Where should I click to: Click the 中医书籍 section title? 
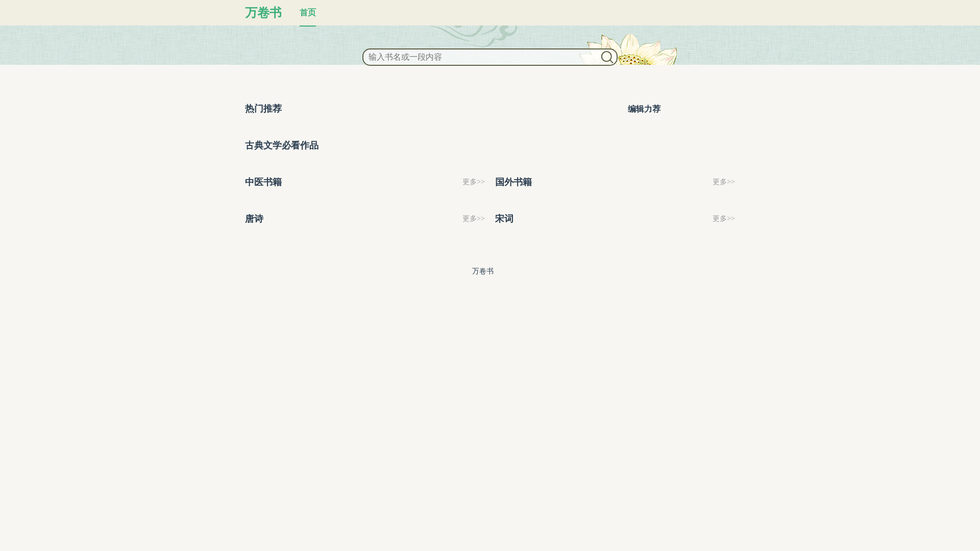(263, 182)
